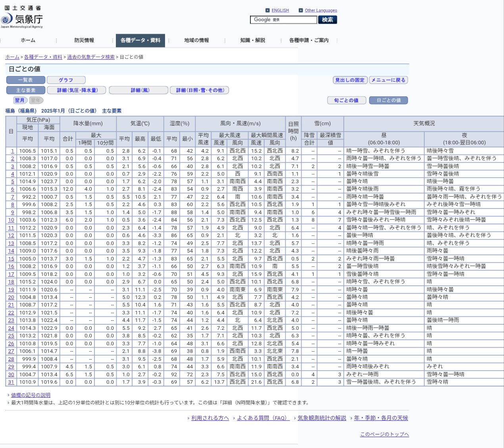
Task: Select the 各種データ・資料 navigation tab
Action: click(140, 40)
